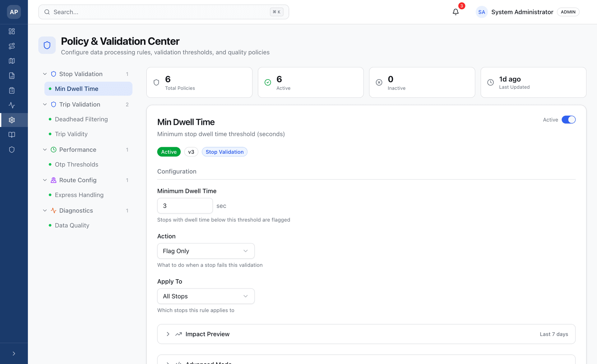Open the map icon in sidebar
This screenshot has height=364, width=597.
coord(12,61)
